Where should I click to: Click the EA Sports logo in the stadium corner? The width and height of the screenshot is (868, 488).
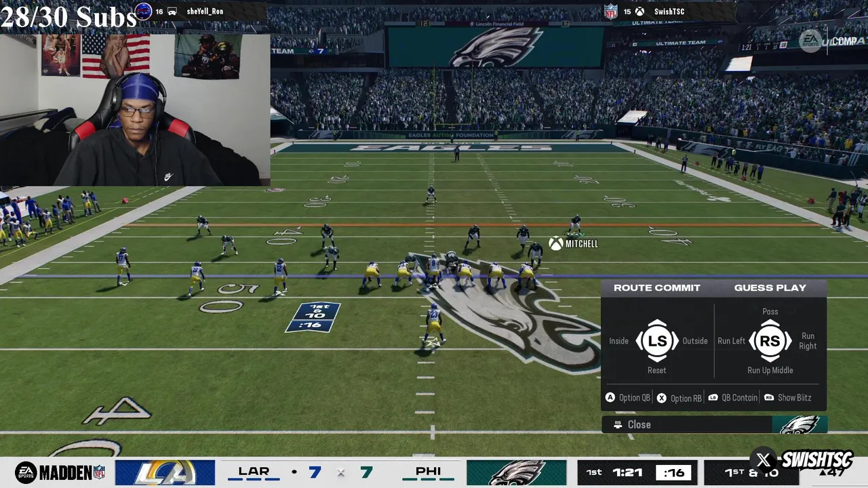click(x=810, y=41)
